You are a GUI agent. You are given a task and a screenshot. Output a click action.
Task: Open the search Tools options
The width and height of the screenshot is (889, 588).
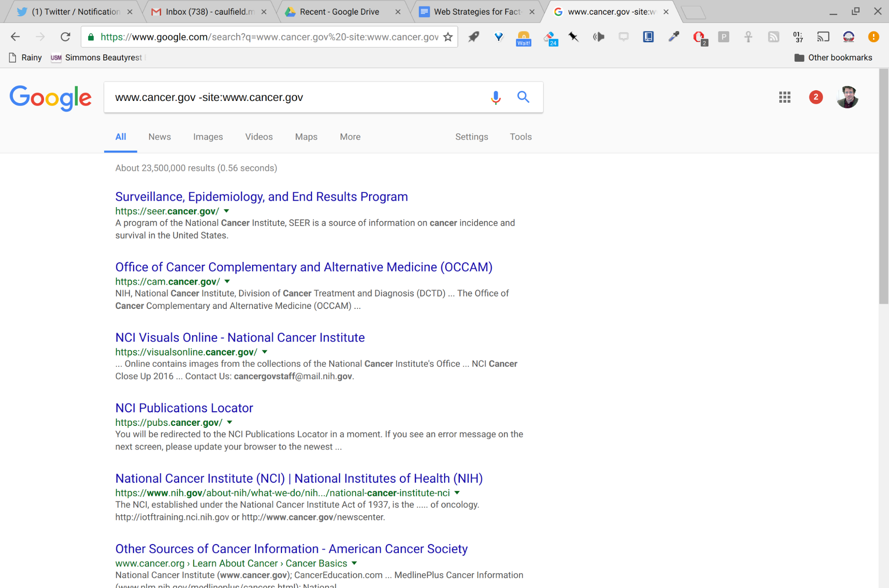521,137
